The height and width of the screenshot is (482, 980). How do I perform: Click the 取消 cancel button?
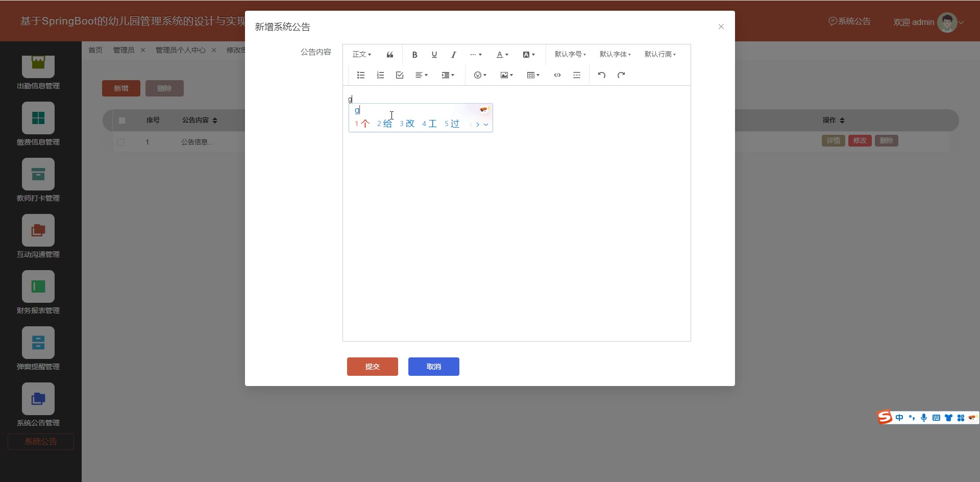(x=434, y=367)
